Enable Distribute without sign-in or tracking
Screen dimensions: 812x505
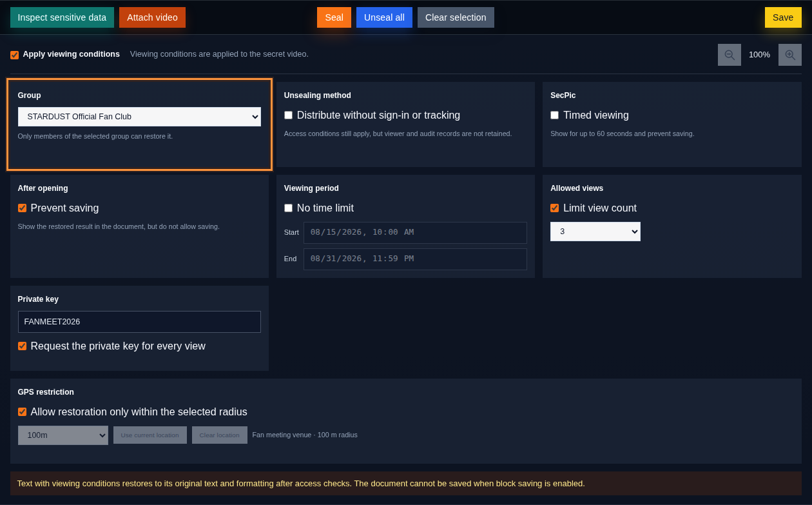[288, 115]
